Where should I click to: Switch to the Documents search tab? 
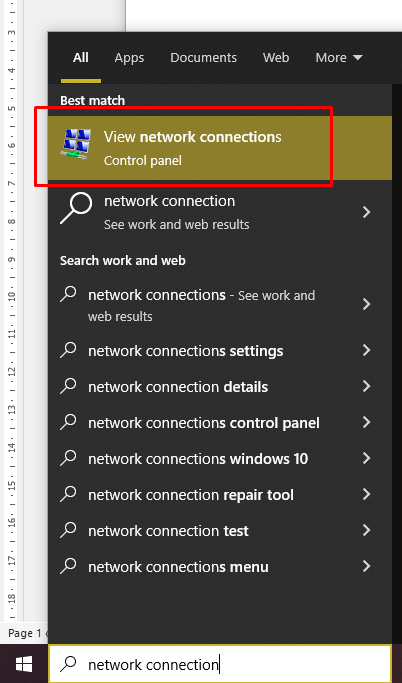pos(203,58)
